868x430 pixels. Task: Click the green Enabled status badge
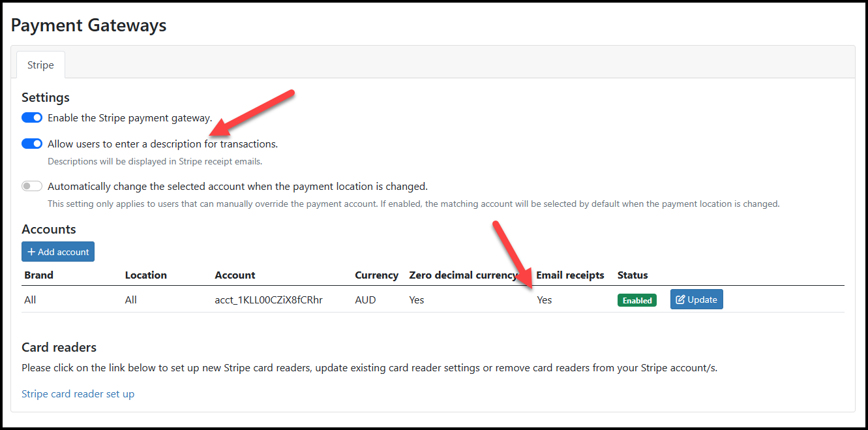636,300
